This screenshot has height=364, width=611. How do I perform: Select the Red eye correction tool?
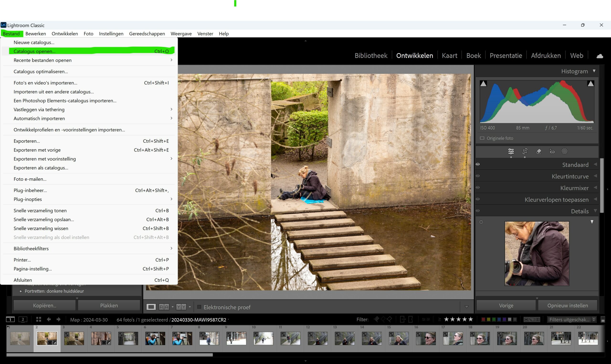552,151
